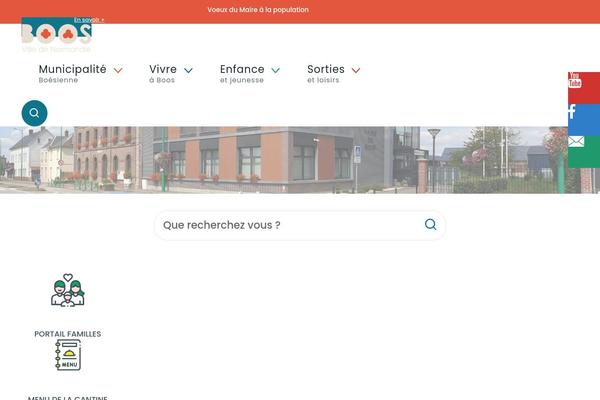Click the green envelope contact icon

tap(584, 152)
